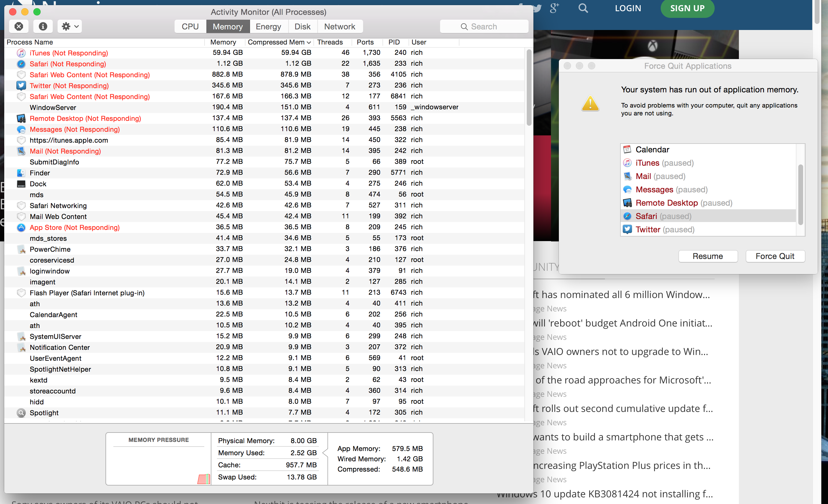Select the WindowServer process row
Image resolution: width=828 pixels, height=504 pixels.
(264, 107)
